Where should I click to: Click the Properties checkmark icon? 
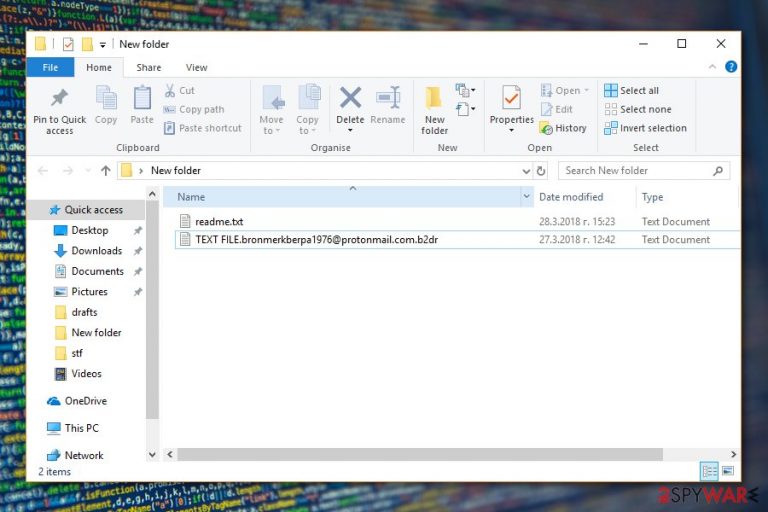click(x=511, y=97)
